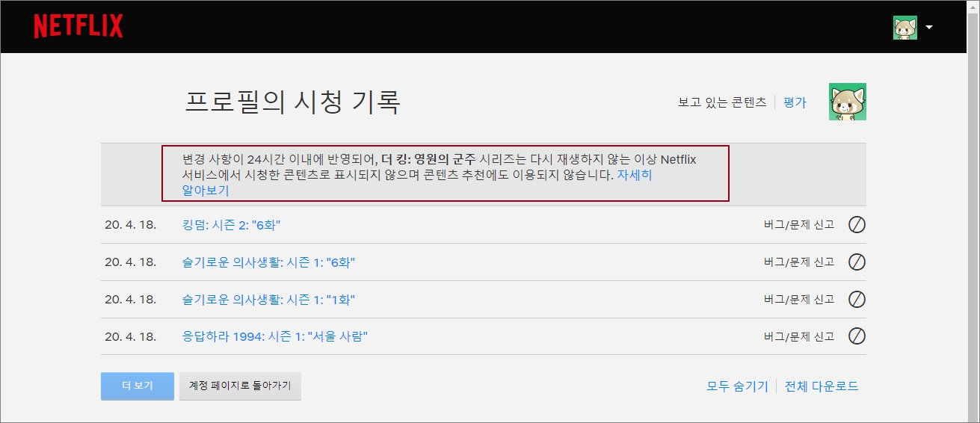Switch to 보고 있는 콘텐츠 tab
The image size is (980, 423).
click(x=722, y=102)
